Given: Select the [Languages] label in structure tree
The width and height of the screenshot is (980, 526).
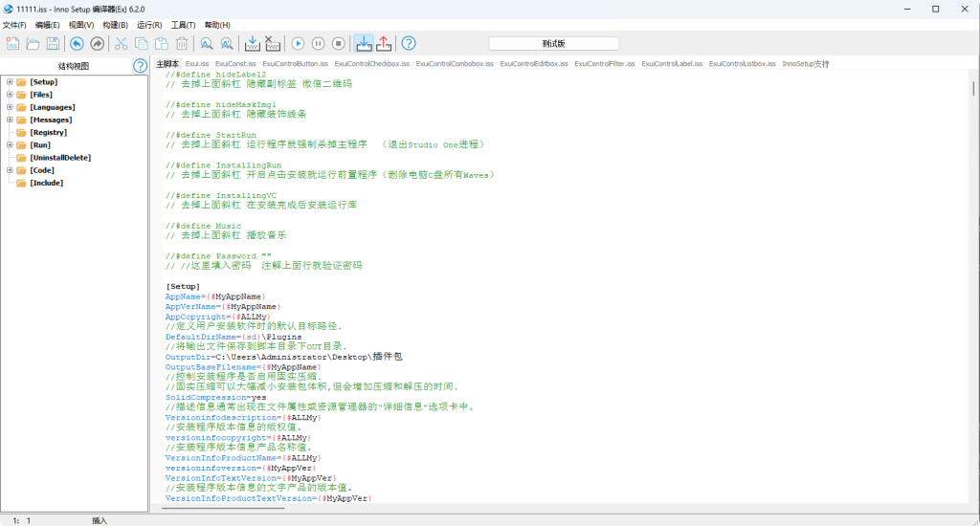Looking at the screenshot, I should click(x=53, y=107).
